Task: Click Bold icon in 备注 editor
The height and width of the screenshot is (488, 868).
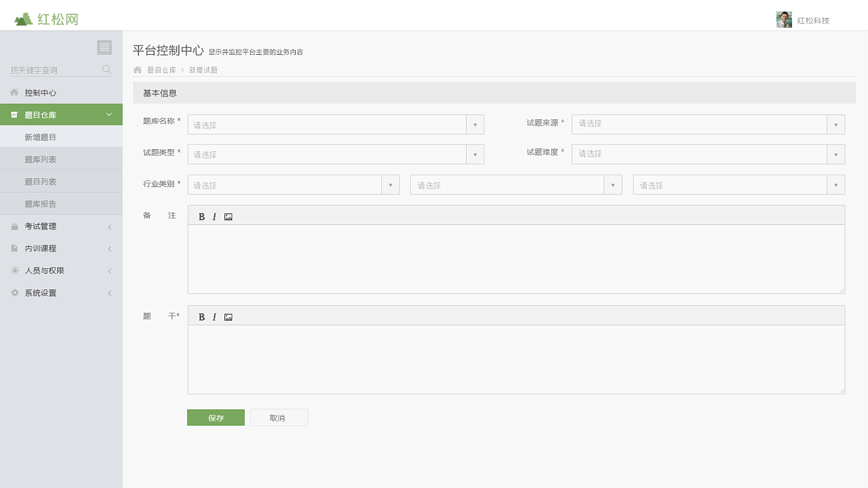Action: click(201, 217)
